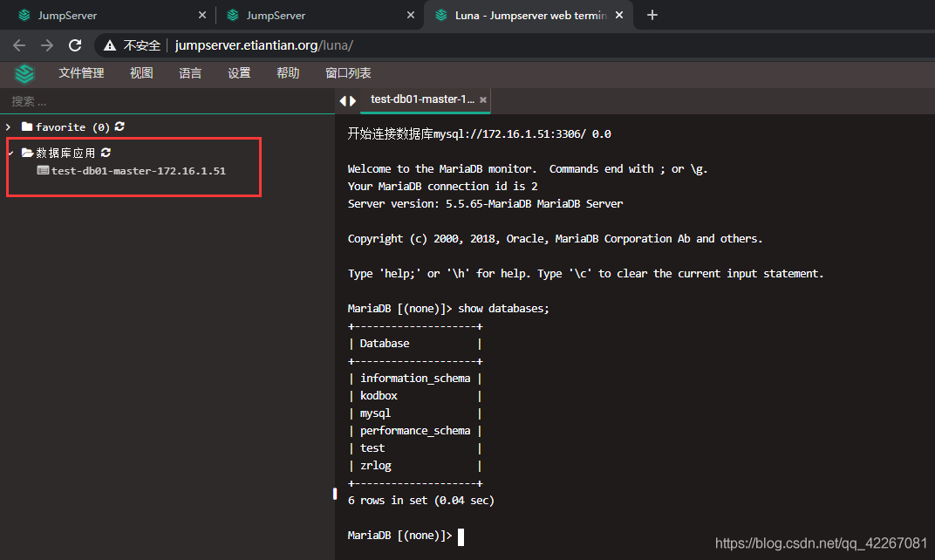Reload the browser page
935x560 pixels.
[x=75, y=45]
